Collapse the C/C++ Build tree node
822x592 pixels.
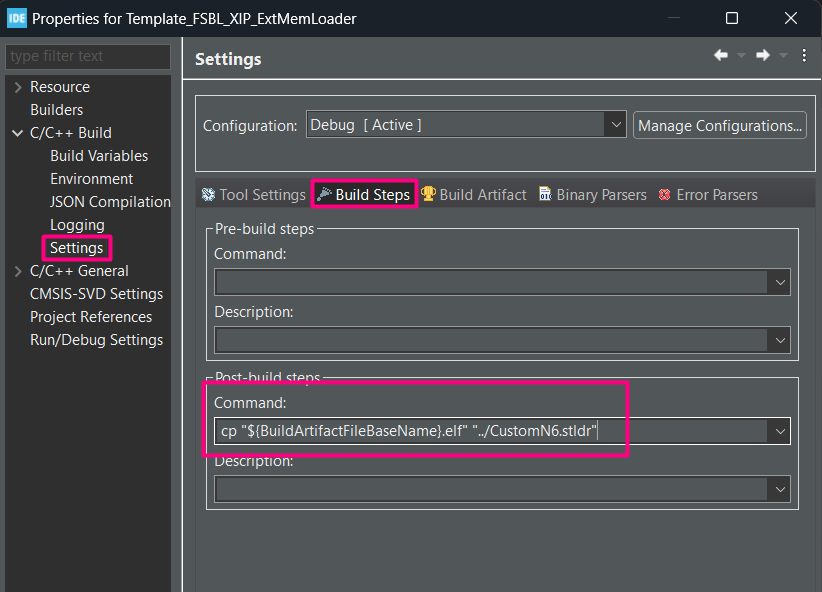pos(18,133)
